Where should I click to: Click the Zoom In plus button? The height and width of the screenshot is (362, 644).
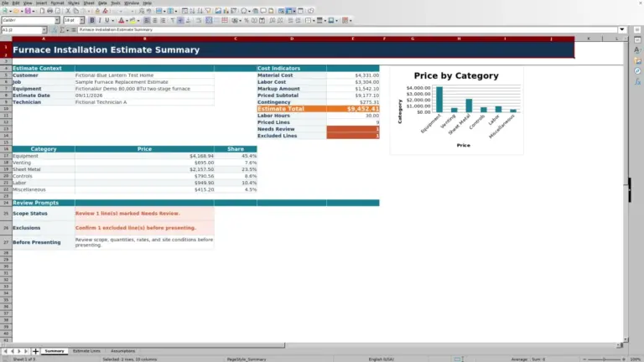[x=624, y=359]
